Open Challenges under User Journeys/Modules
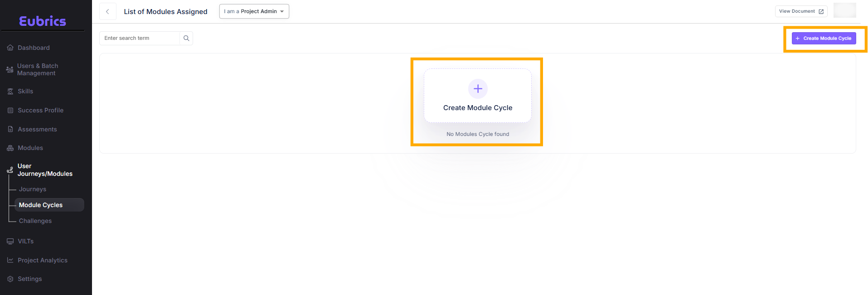Screen dimensions: 868x295 35,221
